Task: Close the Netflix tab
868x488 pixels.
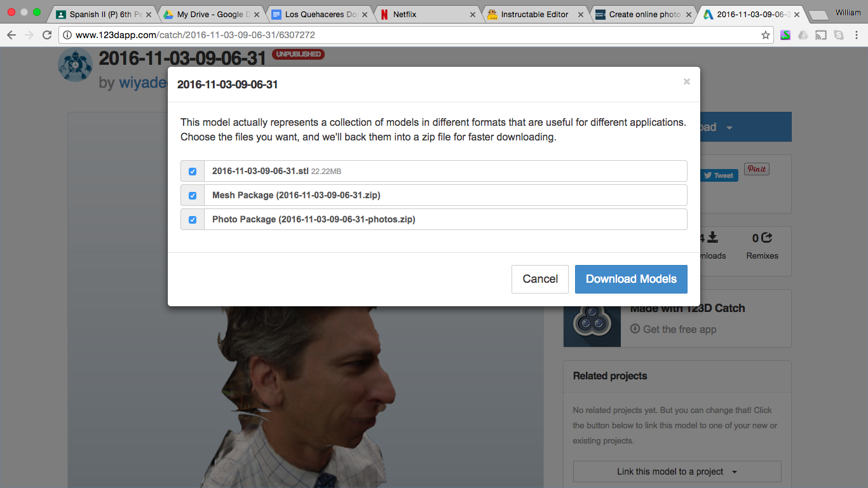Action: [472, 14]
